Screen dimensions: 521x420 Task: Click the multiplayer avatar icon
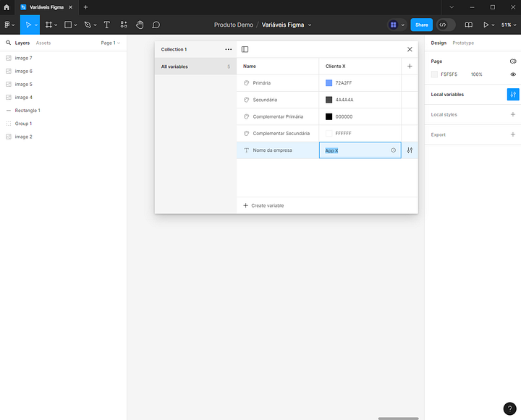(394, 25)
